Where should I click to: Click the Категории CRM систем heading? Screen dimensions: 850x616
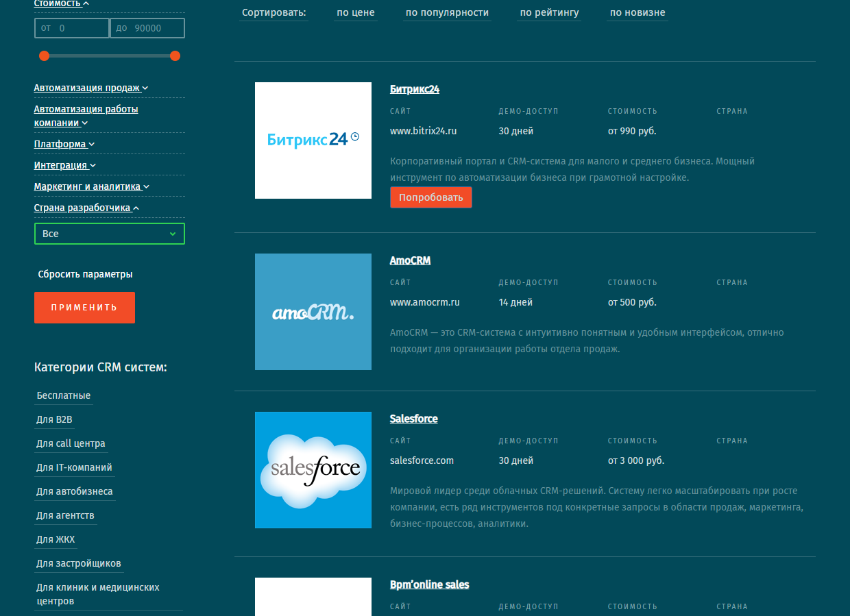click(101, 367)
